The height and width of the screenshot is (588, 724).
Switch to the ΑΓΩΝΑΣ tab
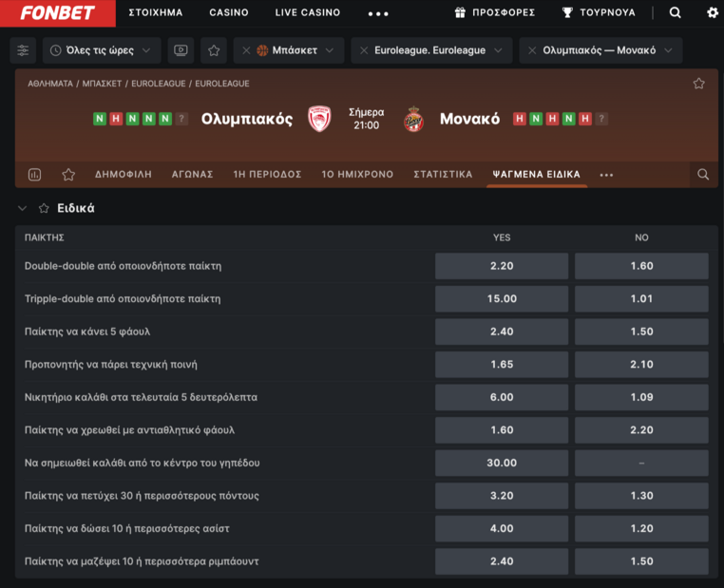193,175
